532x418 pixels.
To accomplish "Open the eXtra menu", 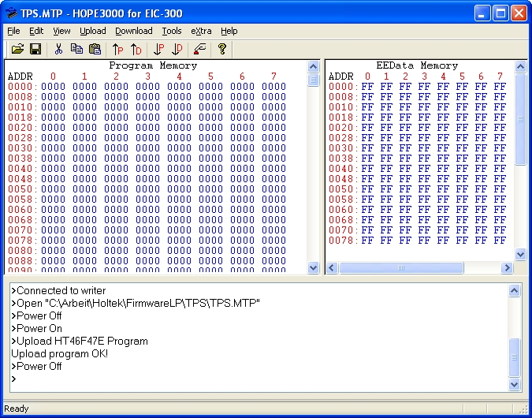I will [201, 31].
